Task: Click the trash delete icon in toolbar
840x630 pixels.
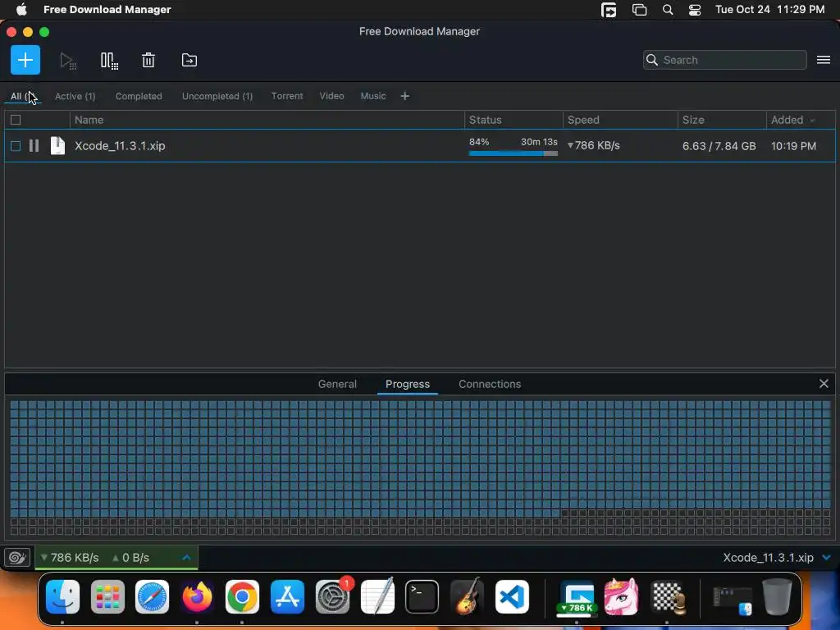Action: (x=148, y=60)
